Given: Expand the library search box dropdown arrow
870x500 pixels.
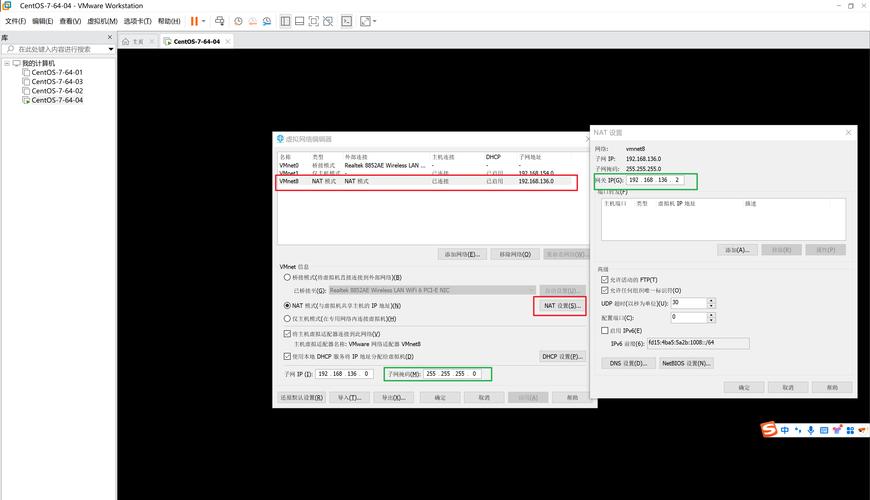Looking at the screenshot, I should pyautogui.click(x=110, y=49).
